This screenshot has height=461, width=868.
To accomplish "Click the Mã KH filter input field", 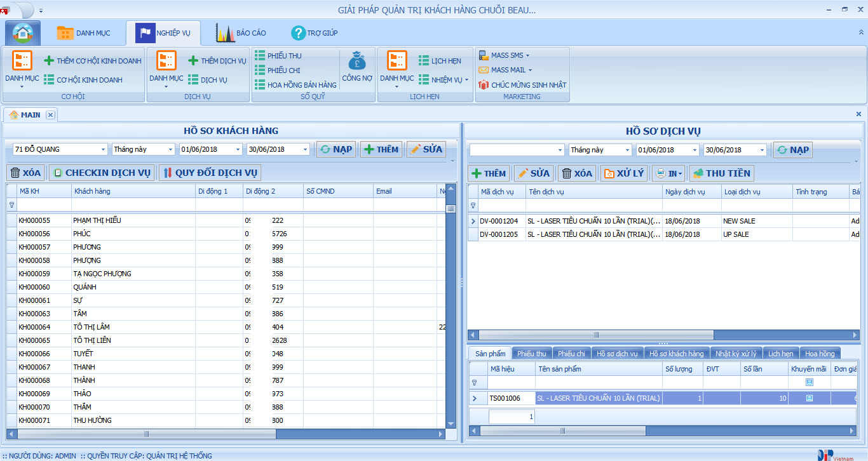I will 44,205.
